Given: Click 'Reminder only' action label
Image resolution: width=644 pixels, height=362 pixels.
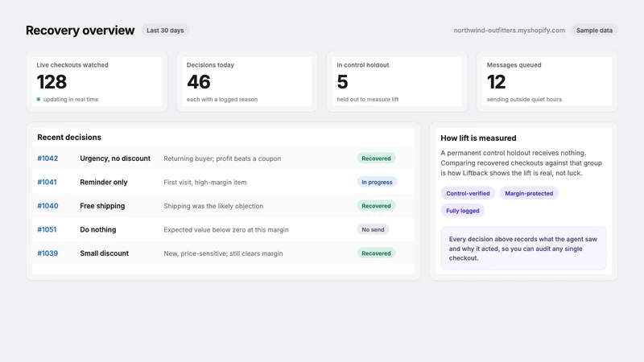Looking at the screenshot, I should 104,183.
